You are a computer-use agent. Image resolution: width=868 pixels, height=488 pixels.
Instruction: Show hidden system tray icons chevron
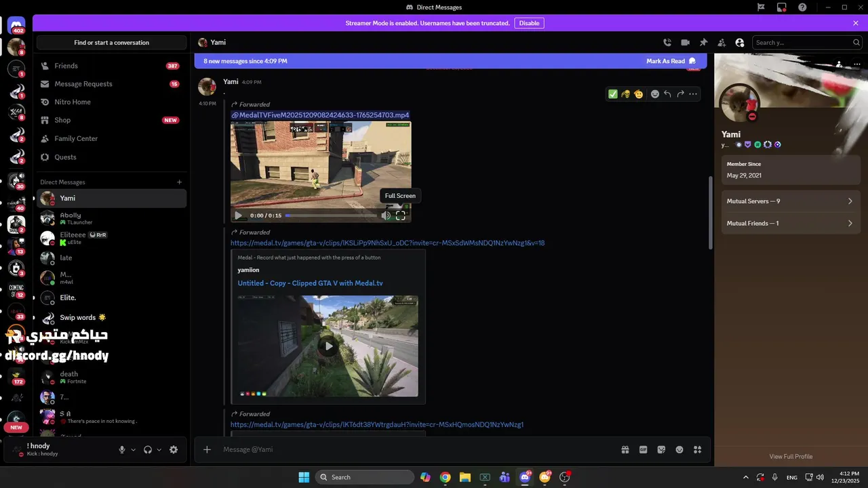(746, 477)
